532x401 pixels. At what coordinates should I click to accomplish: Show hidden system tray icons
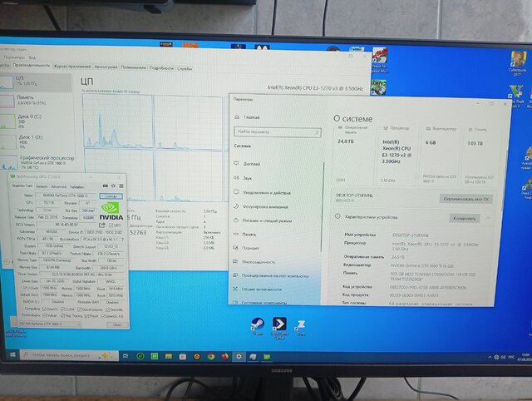pyautogui.click(x=490, y=357)
